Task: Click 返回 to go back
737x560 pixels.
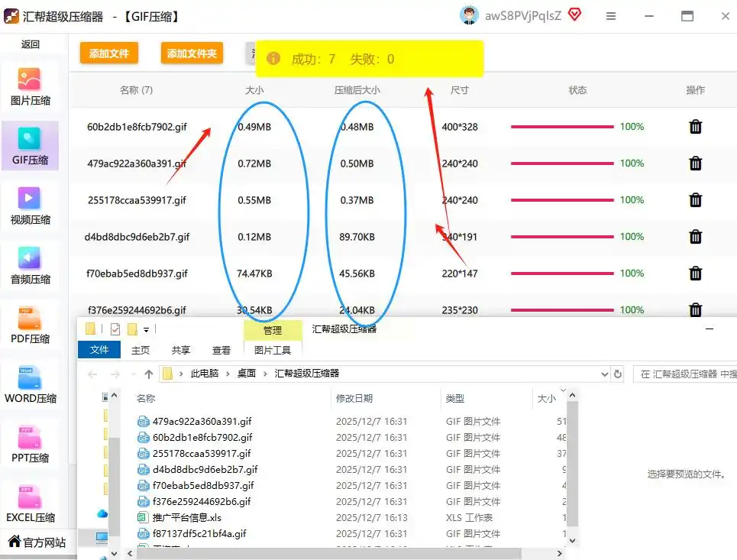Action: [x=30, y=44]
